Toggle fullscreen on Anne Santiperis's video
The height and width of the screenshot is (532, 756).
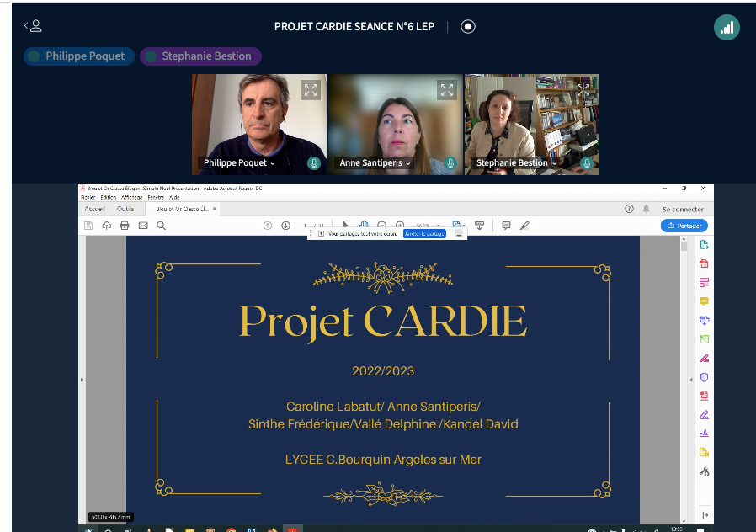coord(447,90)
